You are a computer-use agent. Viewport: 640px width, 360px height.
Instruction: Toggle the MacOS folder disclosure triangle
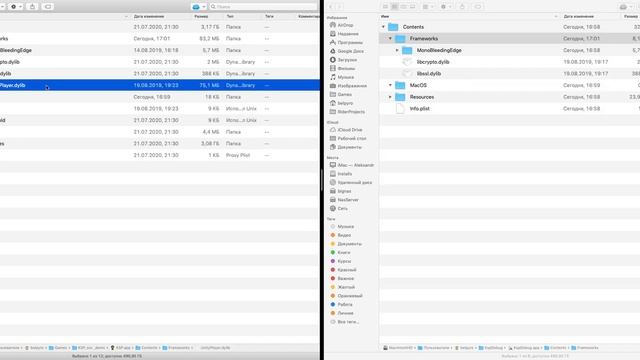click(390, 85)
